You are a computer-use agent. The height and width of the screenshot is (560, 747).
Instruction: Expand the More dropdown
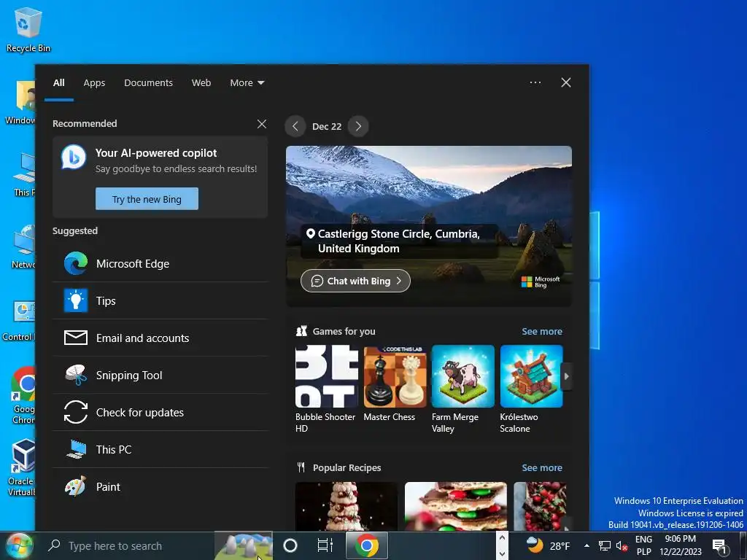pos(247,83)
